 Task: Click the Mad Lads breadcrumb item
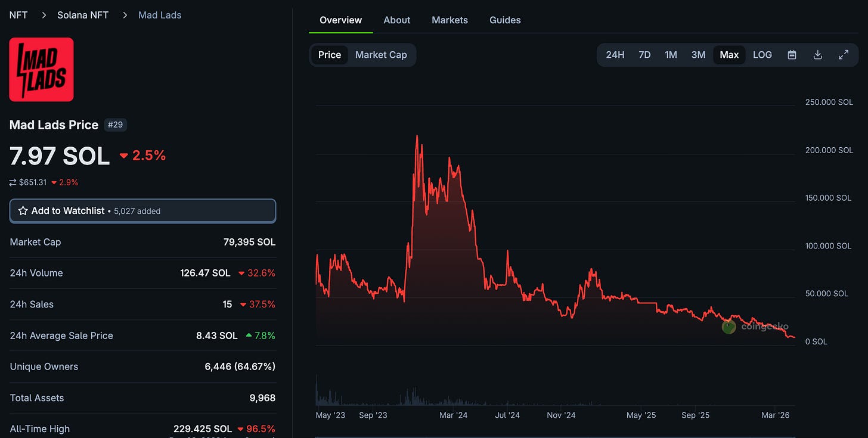(x=160, y=15)
